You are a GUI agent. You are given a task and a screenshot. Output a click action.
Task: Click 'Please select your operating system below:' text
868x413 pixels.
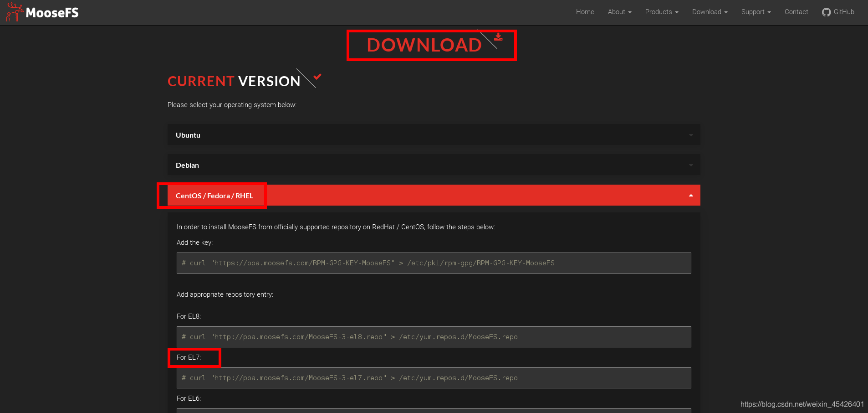click(x=232, y=105)
